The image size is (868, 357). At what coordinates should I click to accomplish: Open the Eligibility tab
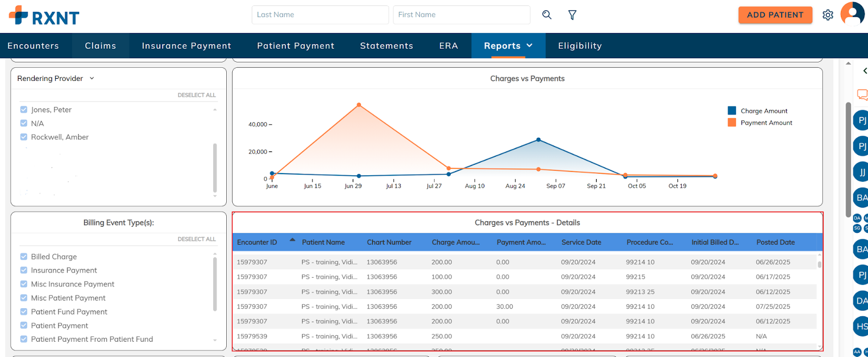coord(579,46)
